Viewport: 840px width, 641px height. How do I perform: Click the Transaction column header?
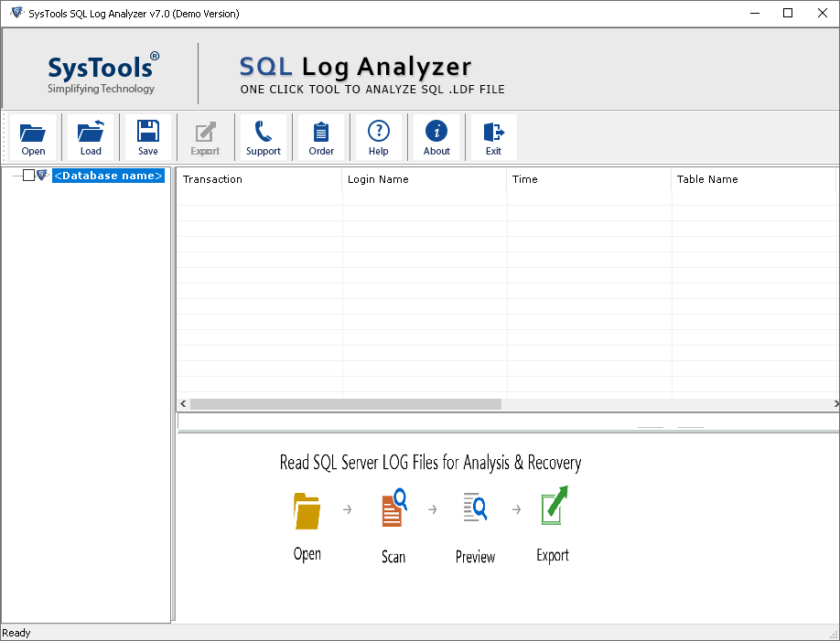pyautogui.click(x=212, y=180)
